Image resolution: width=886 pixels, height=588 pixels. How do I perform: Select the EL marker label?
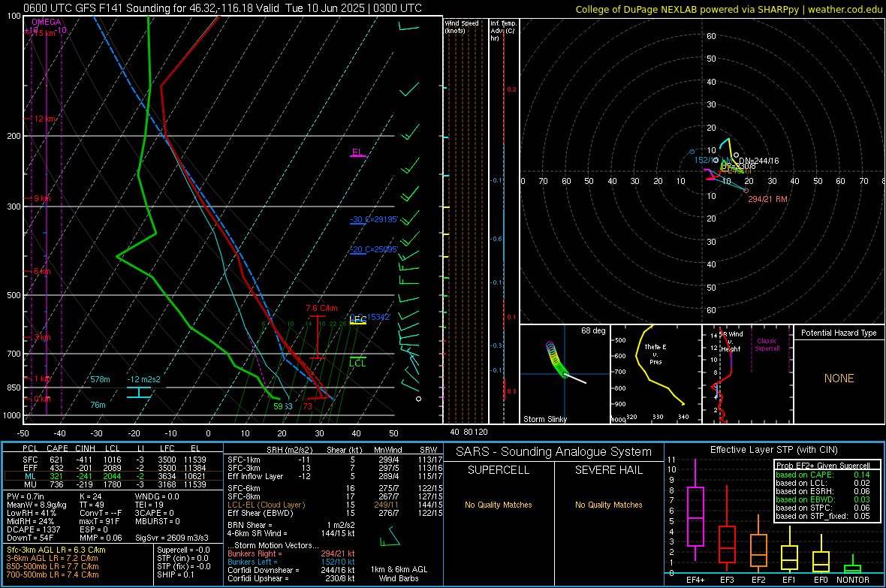click(357, 152)
